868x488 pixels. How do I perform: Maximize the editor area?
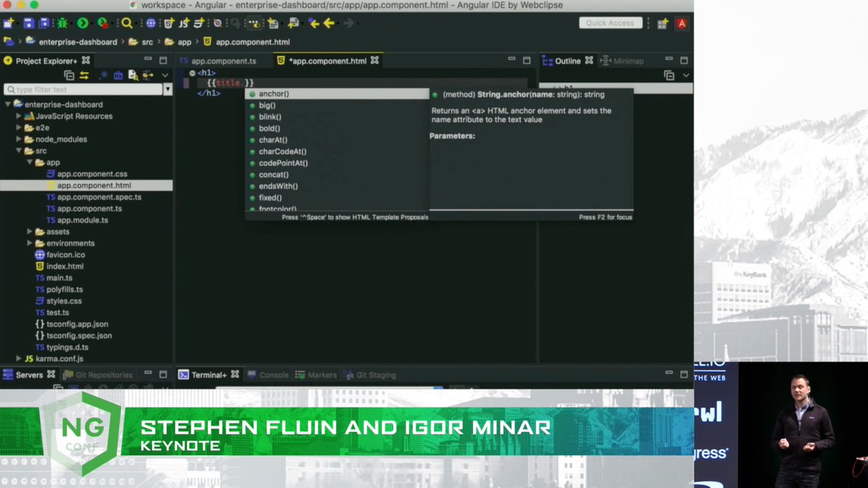[x=527, y=61]
